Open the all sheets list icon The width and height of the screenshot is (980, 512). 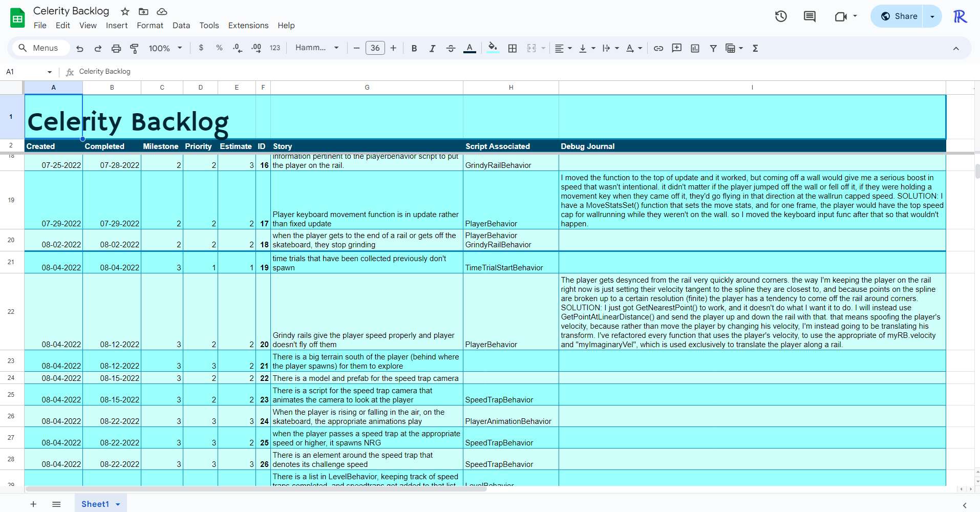[56, 504]
